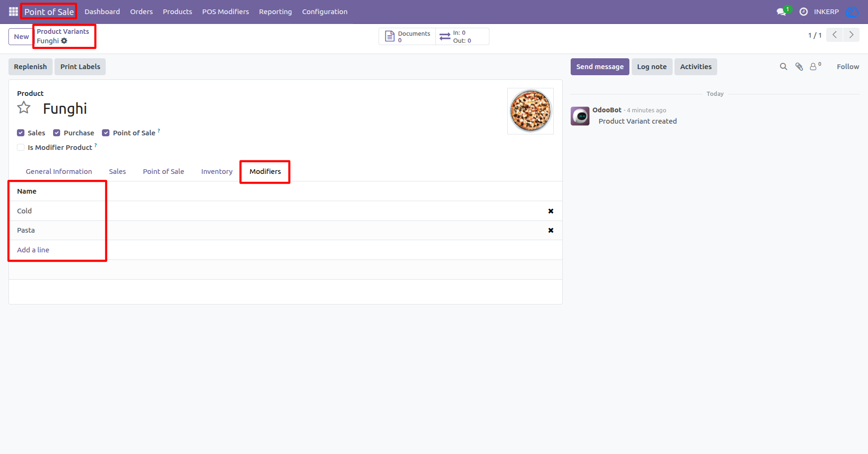Attach a file with paperclip icon
This screenshot has height=454, width=868.
[799, 67]
